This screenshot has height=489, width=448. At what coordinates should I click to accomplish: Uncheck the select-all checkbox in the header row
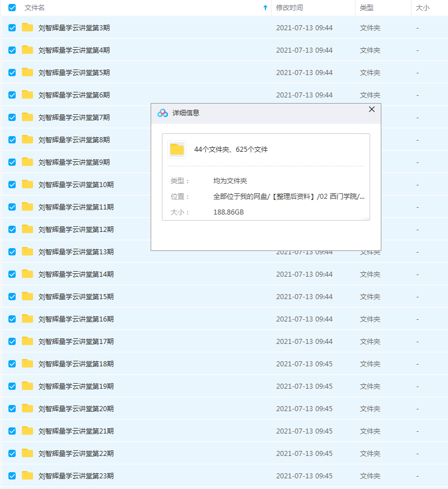(12, 8)
